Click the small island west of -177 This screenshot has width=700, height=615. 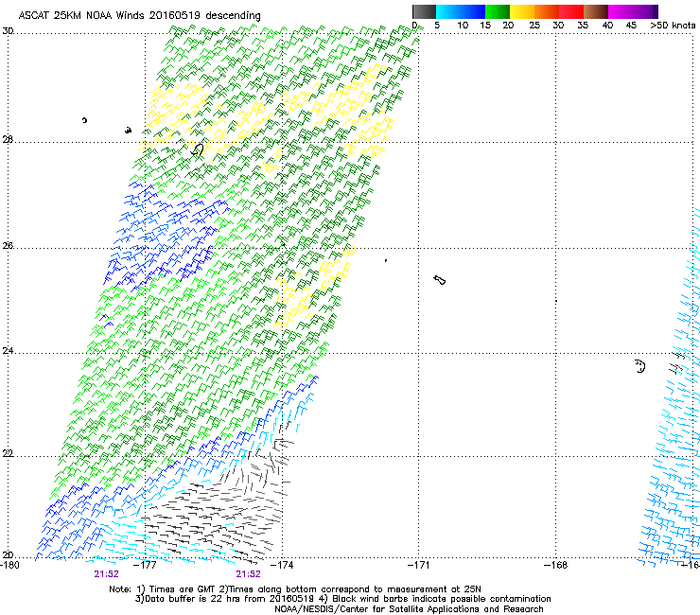(128, 130)
